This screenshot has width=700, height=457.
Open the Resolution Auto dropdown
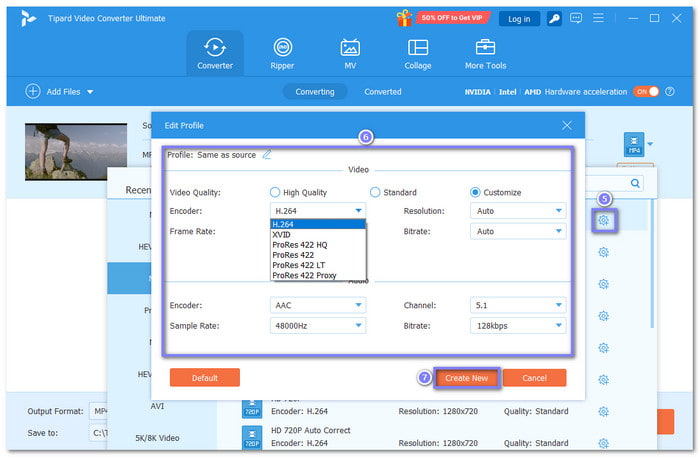518,211
